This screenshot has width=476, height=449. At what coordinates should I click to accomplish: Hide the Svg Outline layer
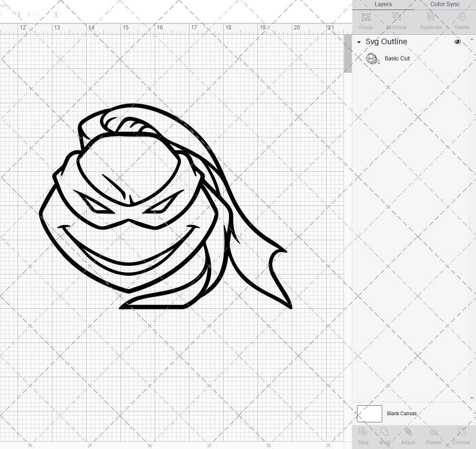[x=457, y=42]
